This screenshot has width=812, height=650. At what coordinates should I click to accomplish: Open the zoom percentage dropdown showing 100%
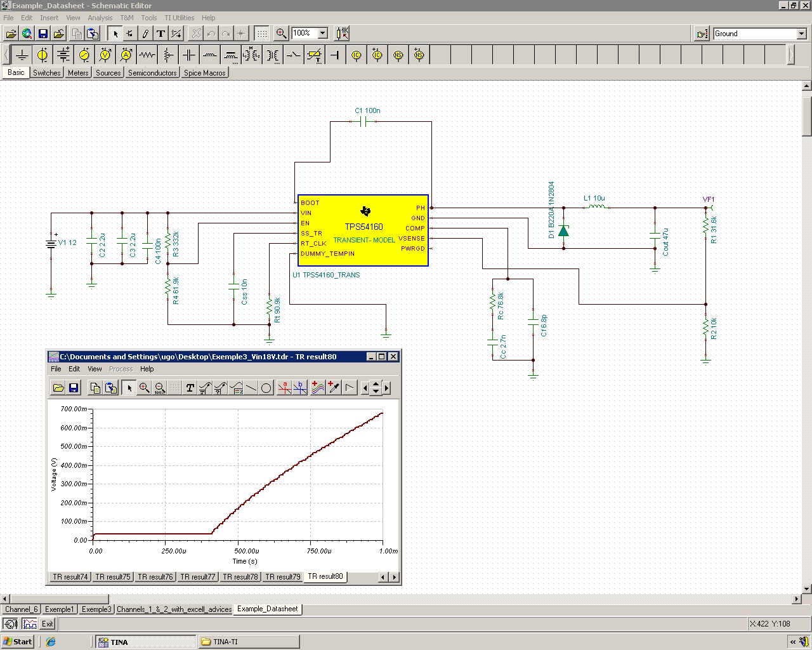coord(322,33)
